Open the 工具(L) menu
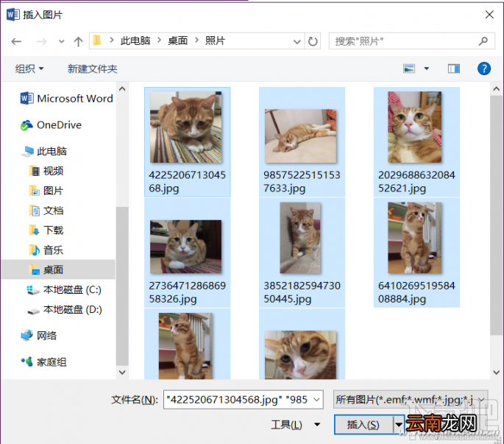 coord(287,424)
